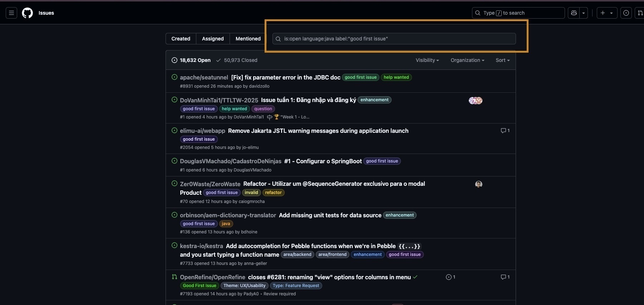This screenshot has height=305, width=644.
Task: Expand the Sort dropdown
Action: point(502,60)
